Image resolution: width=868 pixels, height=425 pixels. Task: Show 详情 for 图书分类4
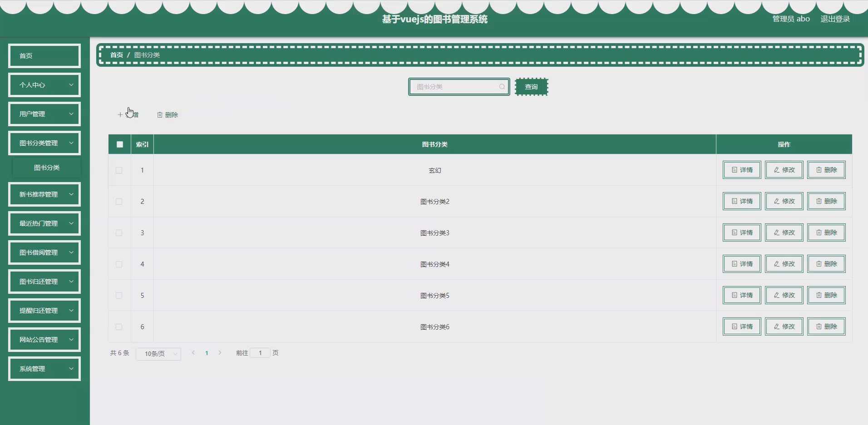pyautogui.click(x=742, y=264)
